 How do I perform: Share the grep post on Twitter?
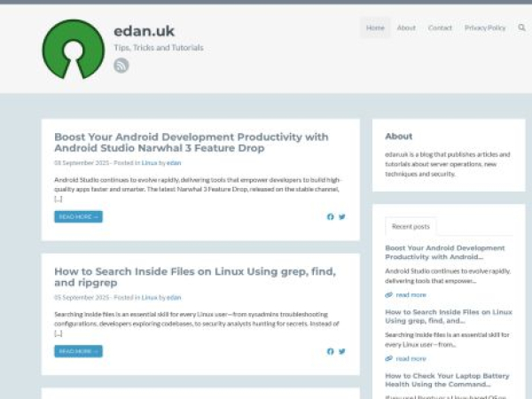pyautogui.click(x=342, y=351)
